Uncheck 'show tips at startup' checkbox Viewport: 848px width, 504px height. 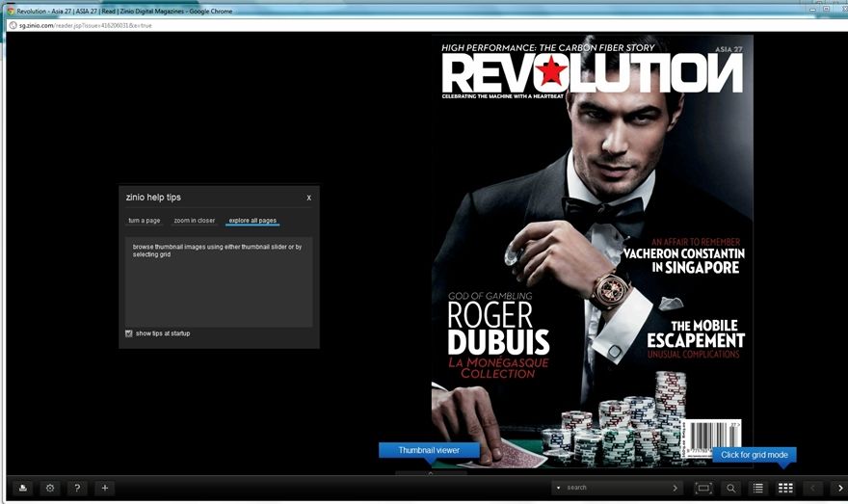(129, 333)
